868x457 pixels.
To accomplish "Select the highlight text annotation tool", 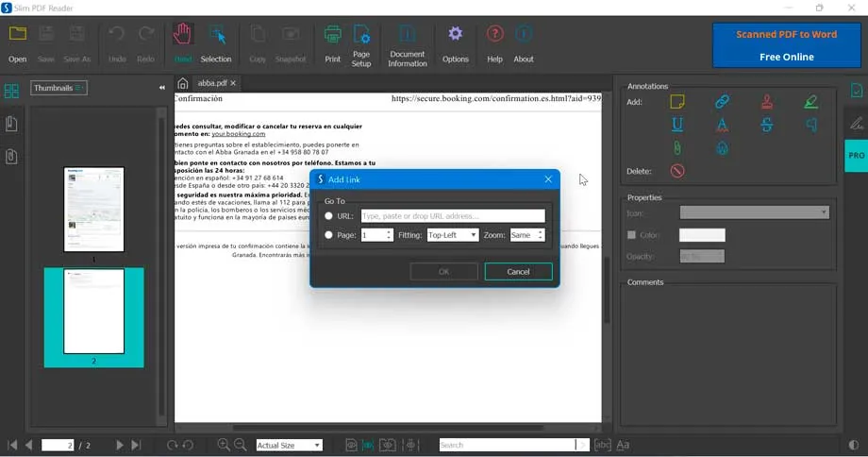I will point(811,101).
